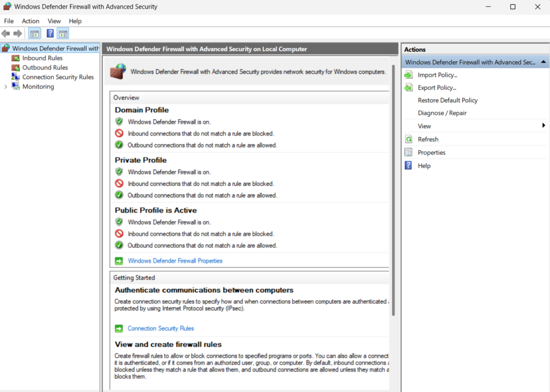This screenshot has width=550, height=392.
Task: Expand the Monitoring tree node
Action: (5, 86)
